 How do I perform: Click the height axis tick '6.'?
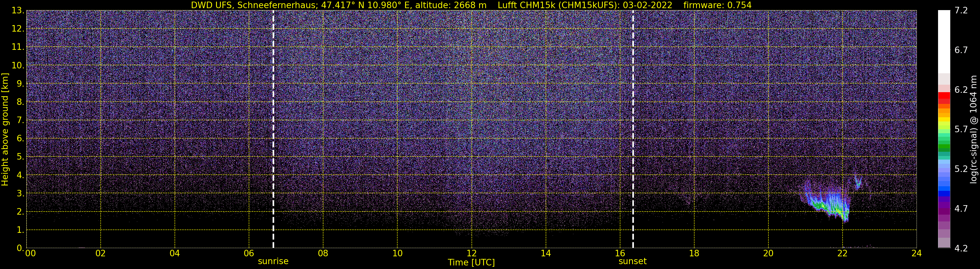[x=20, y=138]
